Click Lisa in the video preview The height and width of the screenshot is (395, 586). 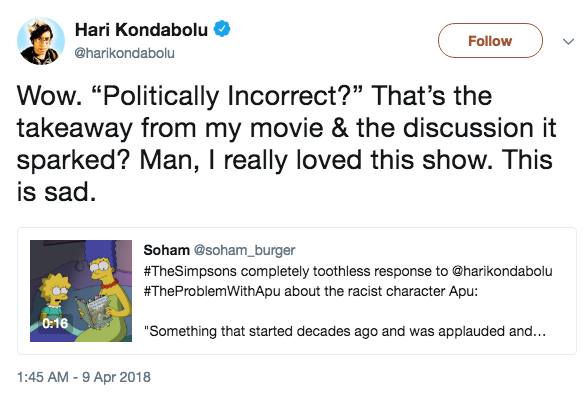point(55,297)
